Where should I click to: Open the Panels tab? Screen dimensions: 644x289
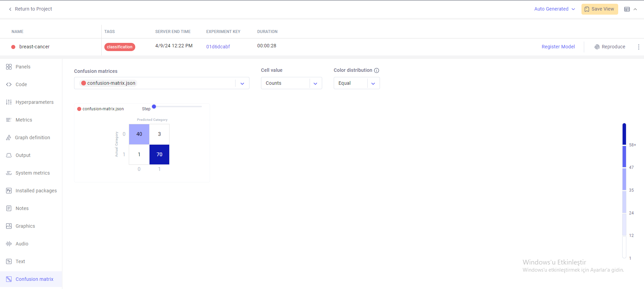point(31,67)
